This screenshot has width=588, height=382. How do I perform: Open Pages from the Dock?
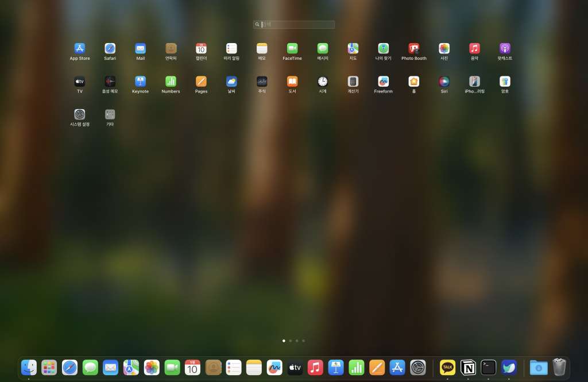[377, 368]
